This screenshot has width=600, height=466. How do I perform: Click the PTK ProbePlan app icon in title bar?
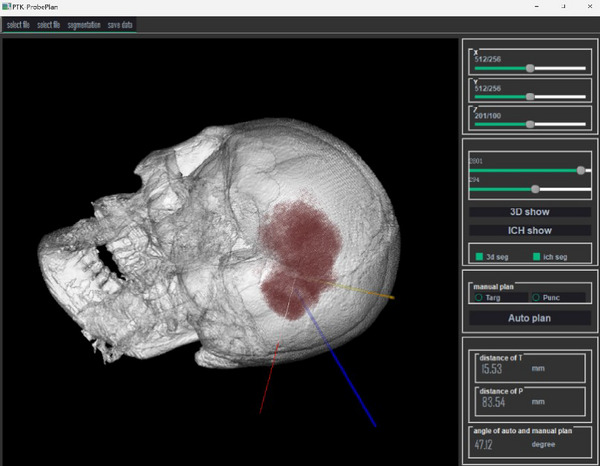7,7
